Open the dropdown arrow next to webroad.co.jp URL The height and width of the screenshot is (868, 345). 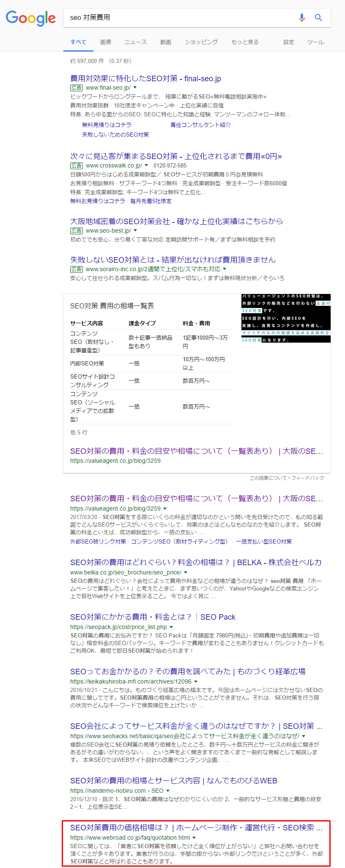click(194, 838)
